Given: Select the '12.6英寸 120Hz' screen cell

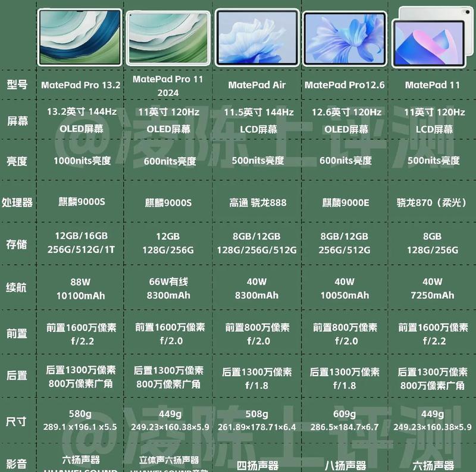Looking at the screenshot, I should coord(346,112).
